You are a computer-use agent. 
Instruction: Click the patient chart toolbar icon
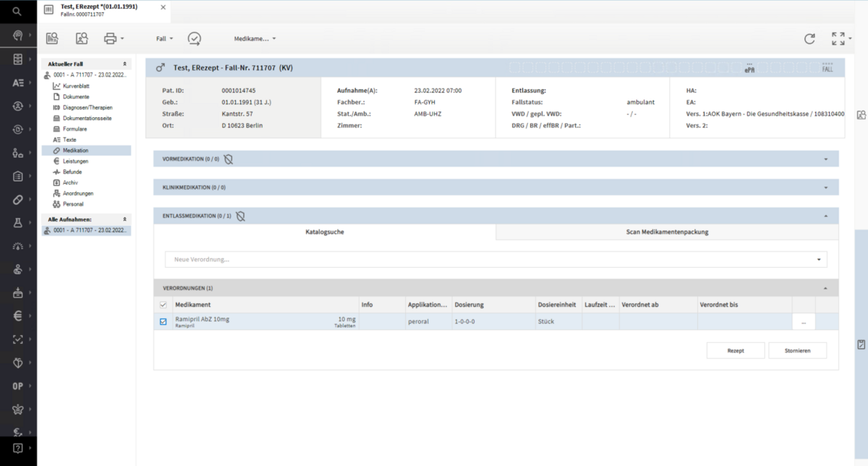tap(52, 38)
